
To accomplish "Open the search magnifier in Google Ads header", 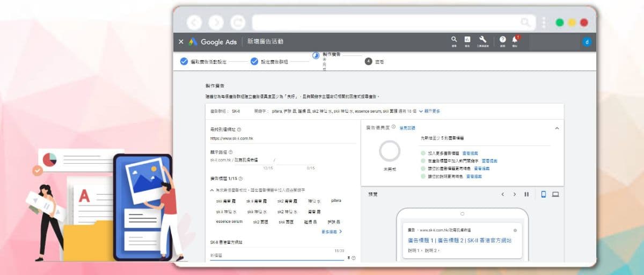I will [x=454, y=40].
